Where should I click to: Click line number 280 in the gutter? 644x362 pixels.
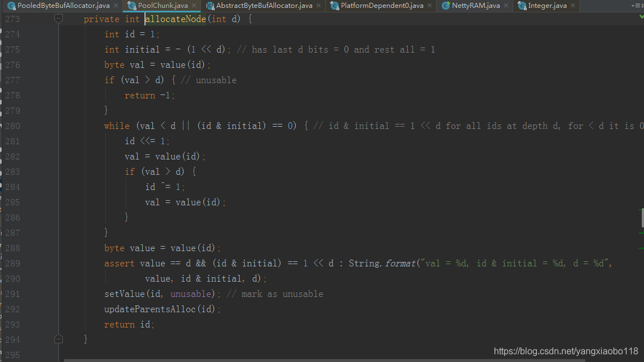tap(12, 126)
